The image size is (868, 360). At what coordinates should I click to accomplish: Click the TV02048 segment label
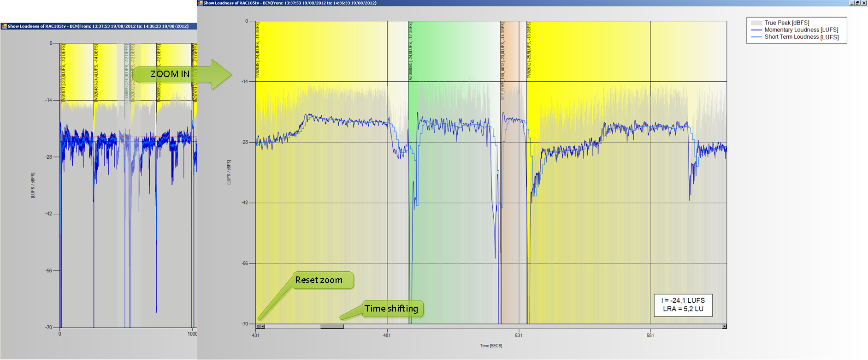[x=258, y=50]
